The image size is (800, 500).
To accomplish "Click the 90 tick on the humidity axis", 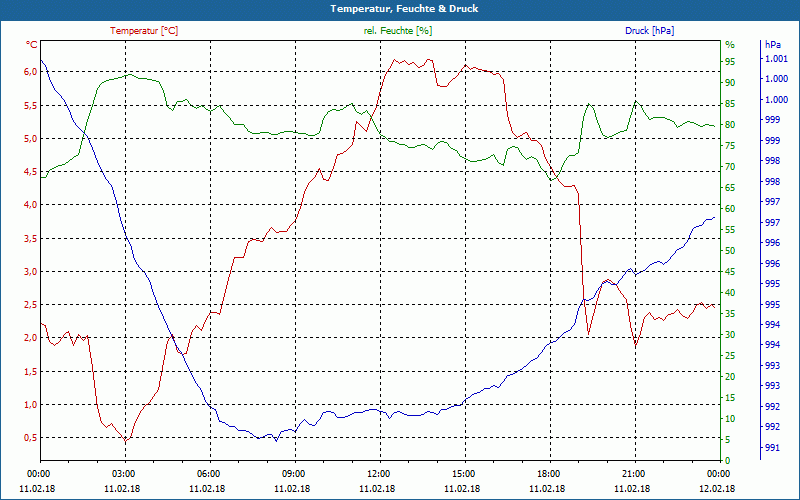I will [730, 83].
